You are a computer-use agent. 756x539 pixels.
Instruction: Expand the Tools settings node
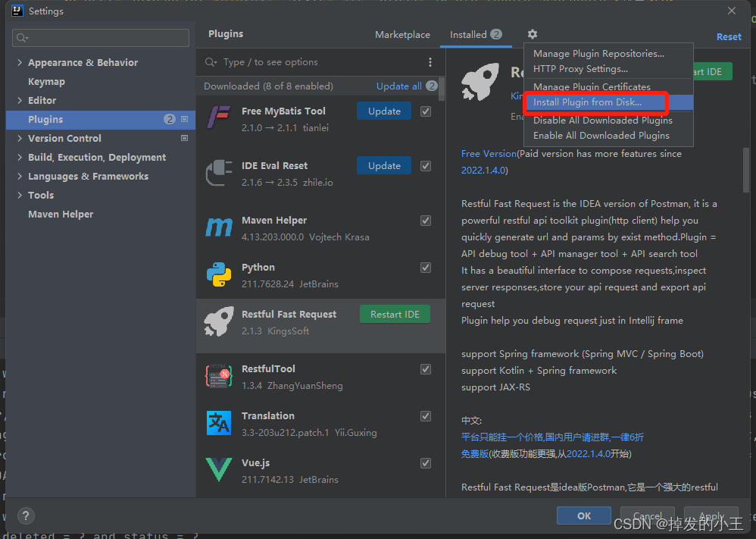tap(20, 195)
